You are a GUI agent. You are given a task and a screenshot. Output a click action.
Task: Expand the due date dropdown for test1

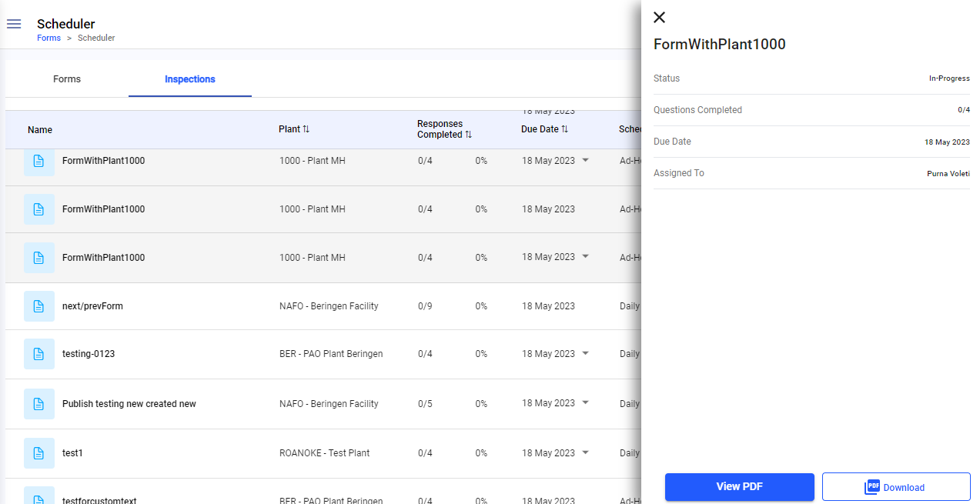point(585,452)
